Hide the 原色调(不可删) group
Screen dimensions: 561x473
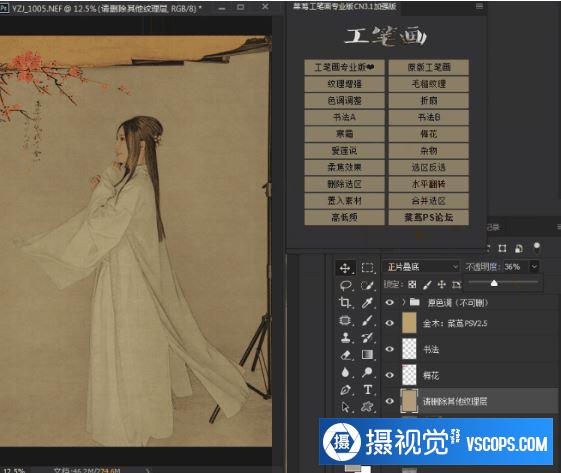tap(390, 303)
